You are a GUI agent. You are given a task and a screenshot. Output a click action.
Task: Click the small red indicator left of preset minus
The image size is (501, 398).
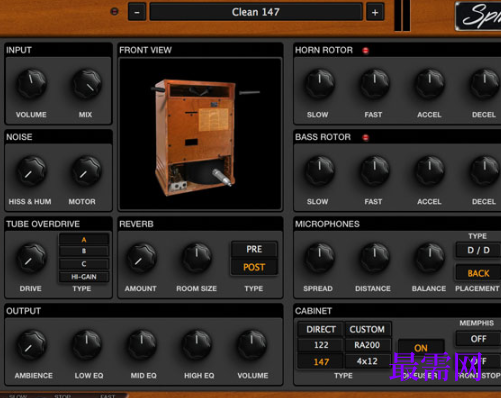(114, 12)
